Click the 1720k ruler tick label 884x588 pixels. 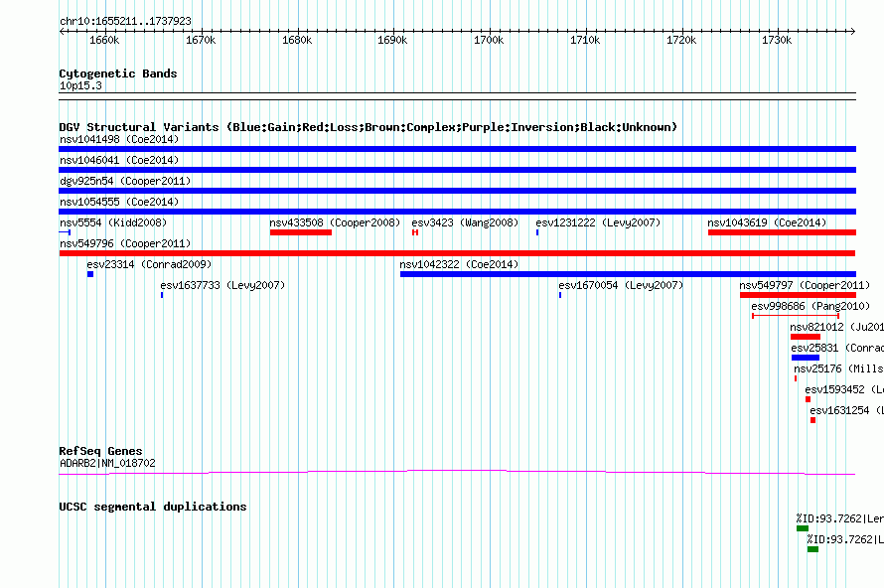click(x=681, y=40)
